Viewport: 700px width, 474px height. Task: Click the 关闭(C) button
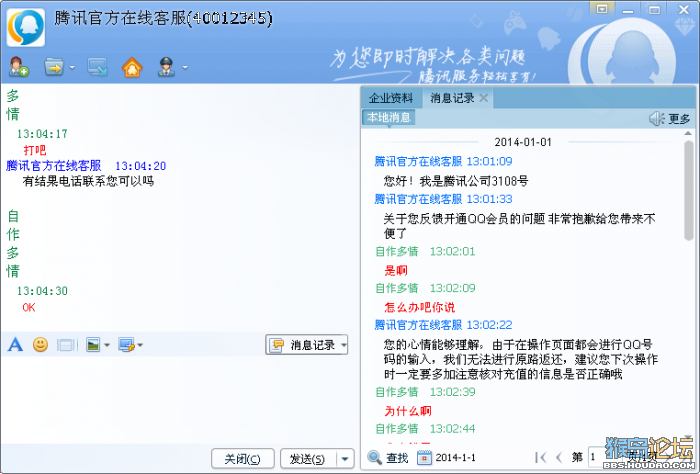tap(242, 459)
